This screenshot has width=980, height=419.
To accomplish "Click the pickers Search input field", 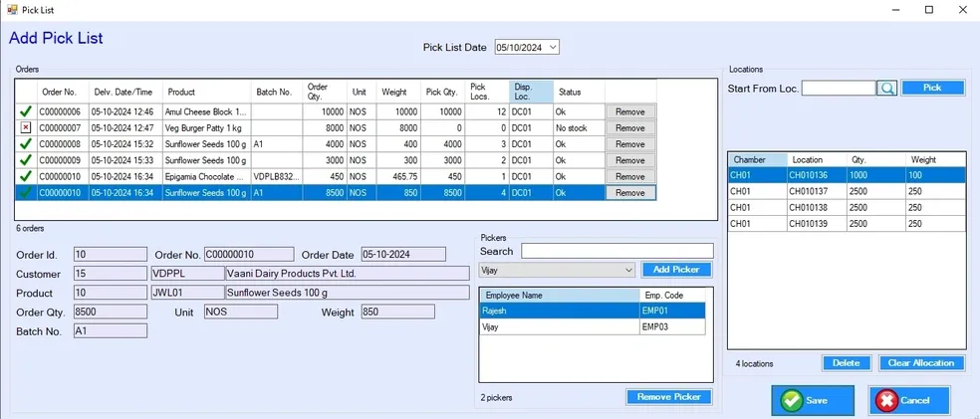I will tap(616, 251).
